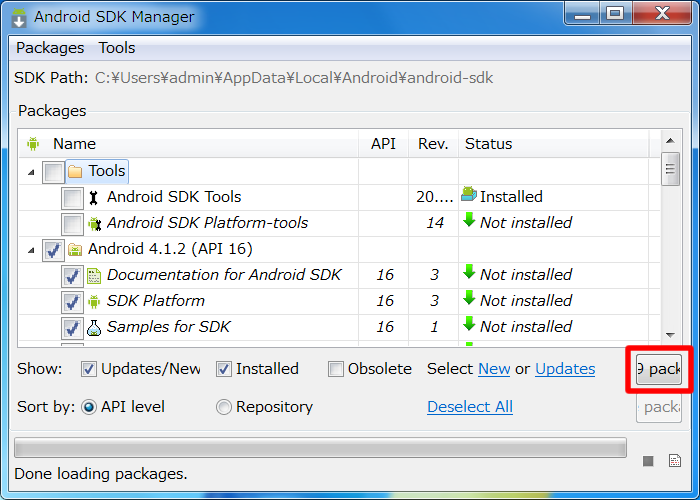
Task: Click the scrollbar down arrow
Action: point(670,335)
